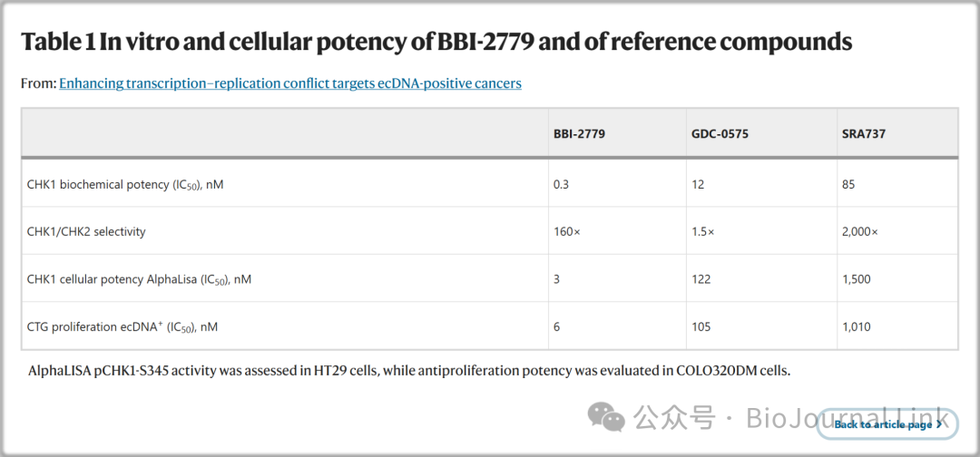Click the CHK1/CHK2 selectivity row label
The height and width of the screenshot is (457, 980).
tap(86, 231)
